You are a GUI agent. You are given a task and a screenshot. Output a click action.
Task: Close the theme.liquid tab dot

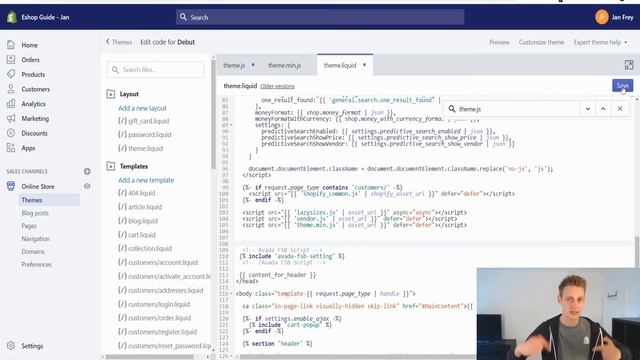pyautogui.click(x=364, y=65)
